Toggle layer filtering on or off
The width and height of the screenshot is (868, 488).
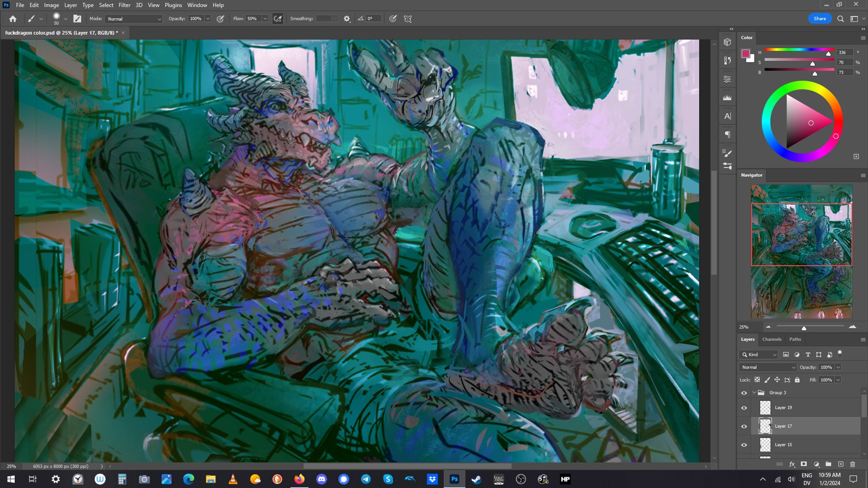(840, 353)
